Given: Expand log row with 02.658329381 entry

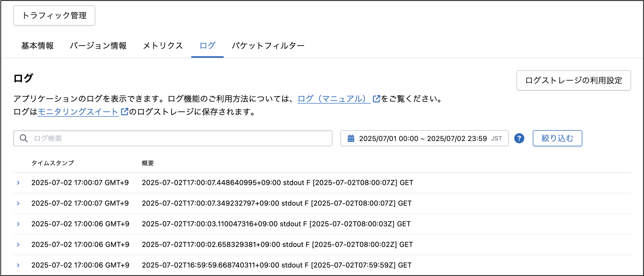Looking at the screenshot, I should (x=18, y=244).
